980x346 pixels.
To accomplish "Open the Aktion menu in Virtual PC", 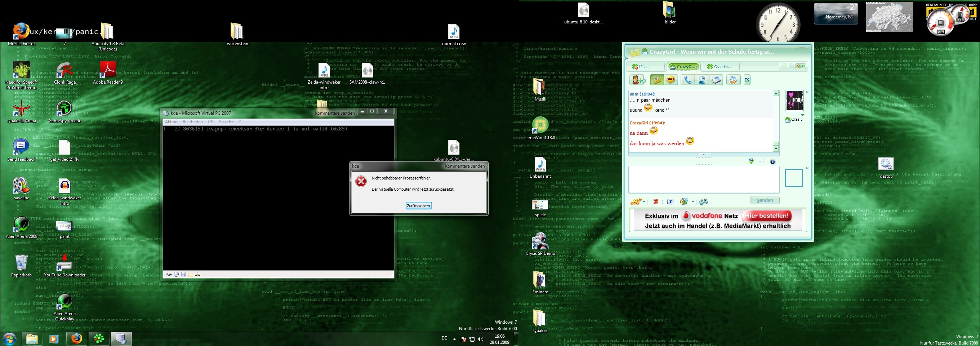I will tap(171, 122).
